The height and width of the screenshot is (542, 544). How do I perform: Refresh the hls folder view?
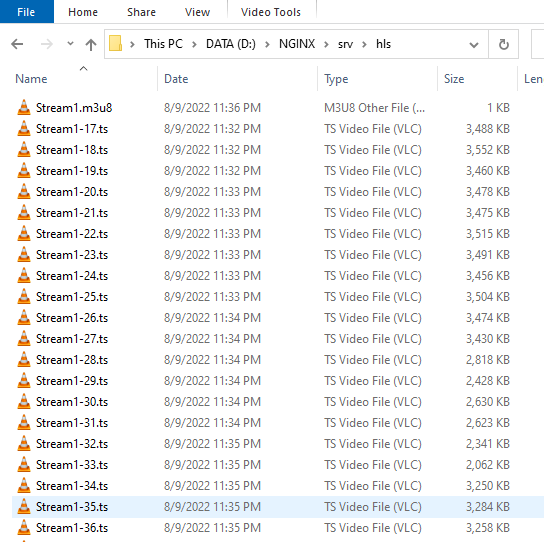[x=503, y=44]
